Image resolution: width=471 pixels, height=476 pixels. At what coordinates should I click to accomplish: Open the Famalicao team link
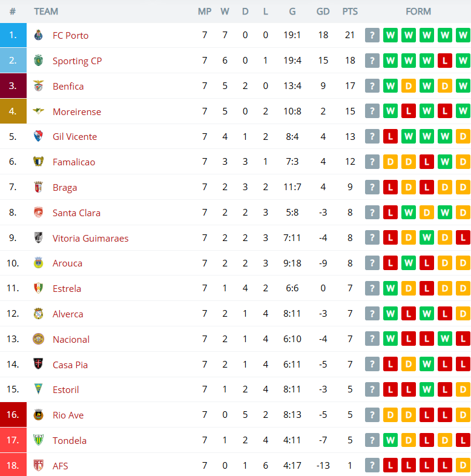74,162
